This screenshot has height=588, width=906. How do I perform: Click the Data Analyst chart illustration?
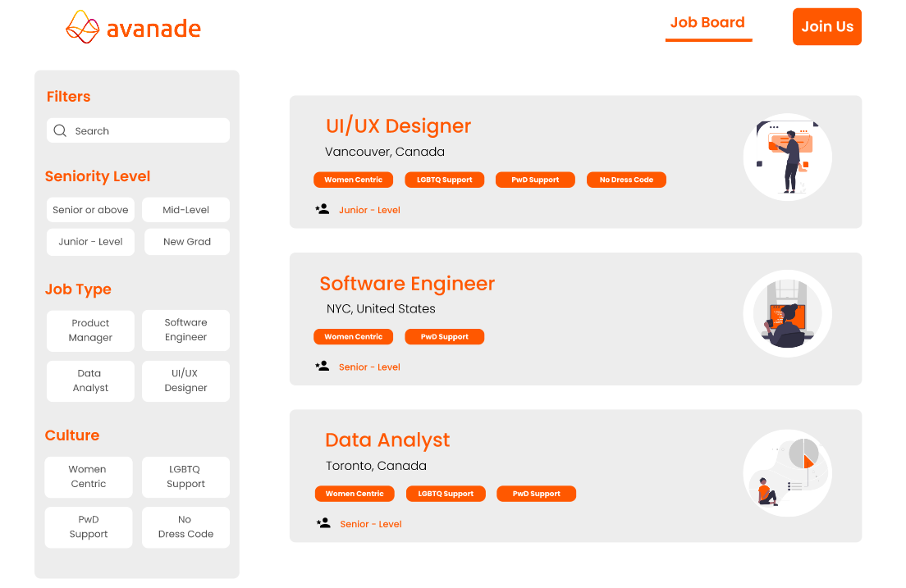coord(786,472)
